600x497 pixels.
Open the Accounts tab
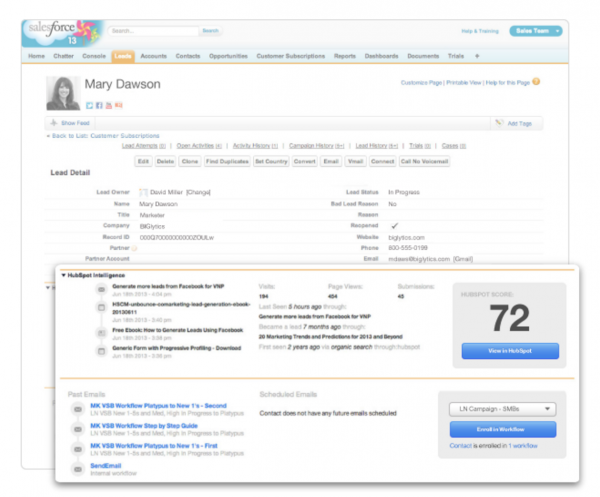(153, 56)
